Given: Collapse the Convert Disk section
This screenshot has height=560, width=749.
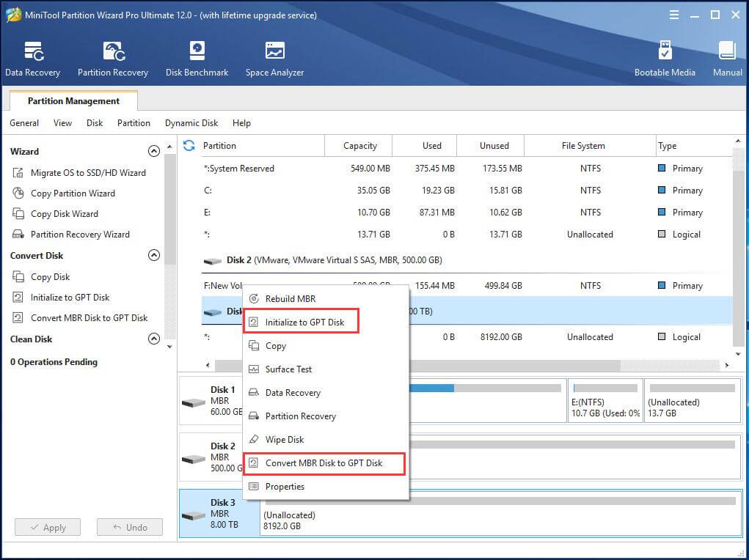Looking at the screenshot, I should coord(154,255).
